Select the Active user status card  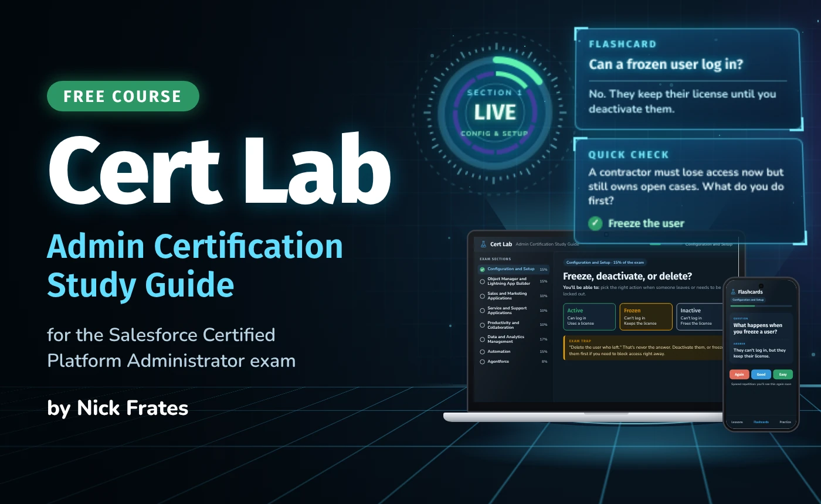[x=589, y=316]
